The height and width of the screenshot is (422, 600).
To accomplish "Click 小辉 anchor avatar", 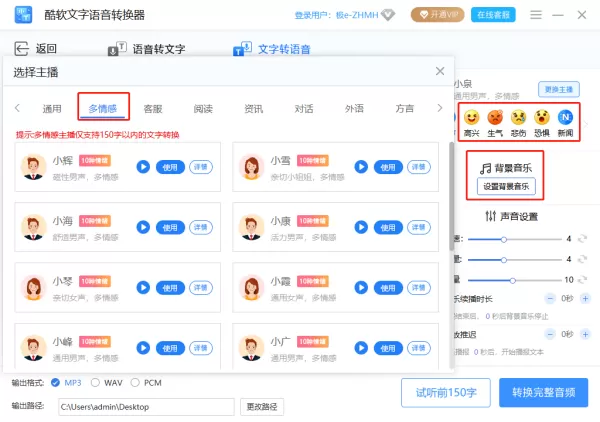I will coord(33,167).
